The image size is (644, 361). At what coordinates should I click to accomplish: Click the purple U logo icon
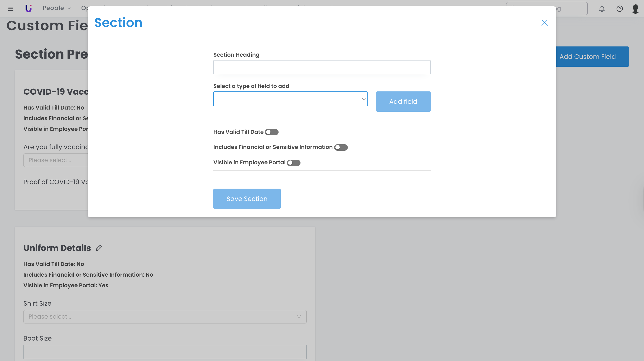29,9
